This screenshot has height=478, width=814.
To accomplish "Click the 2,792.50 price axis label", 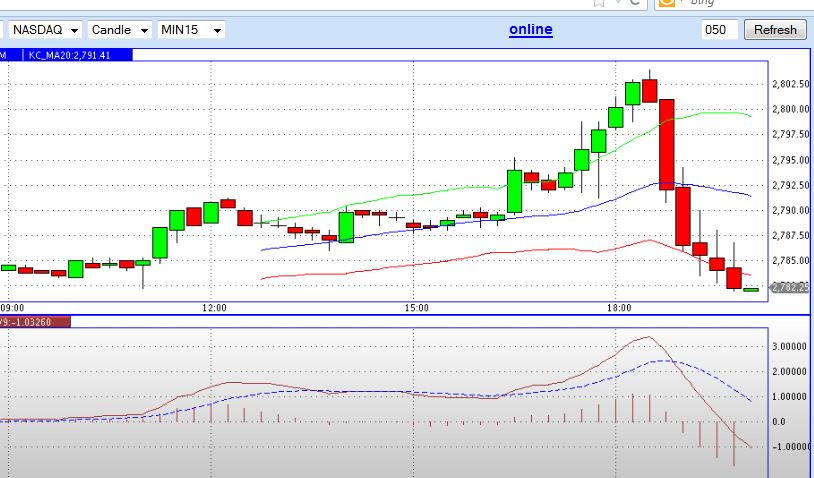I will [791, 185].
